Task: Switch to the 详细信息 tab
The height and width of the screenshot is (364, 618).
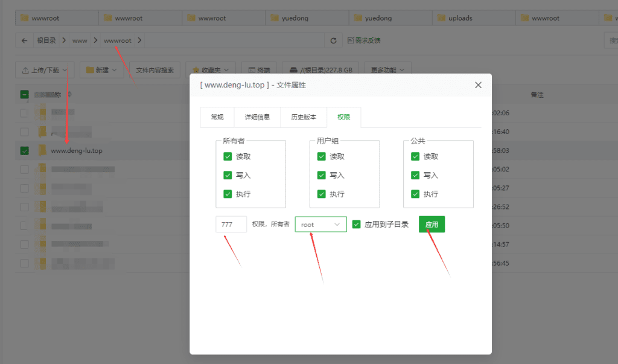Action: (257, 117)
